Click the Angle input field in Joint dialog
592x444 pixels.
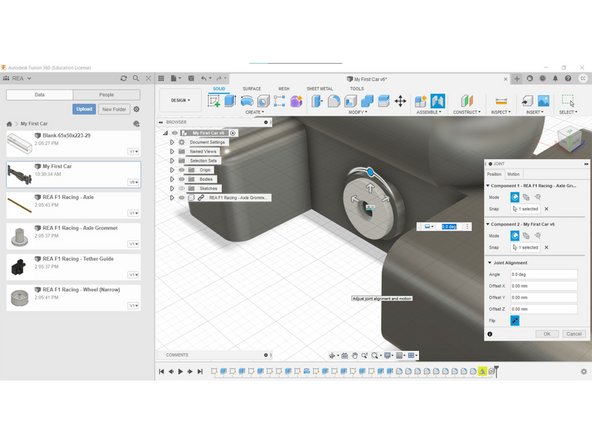pos(544,274)
